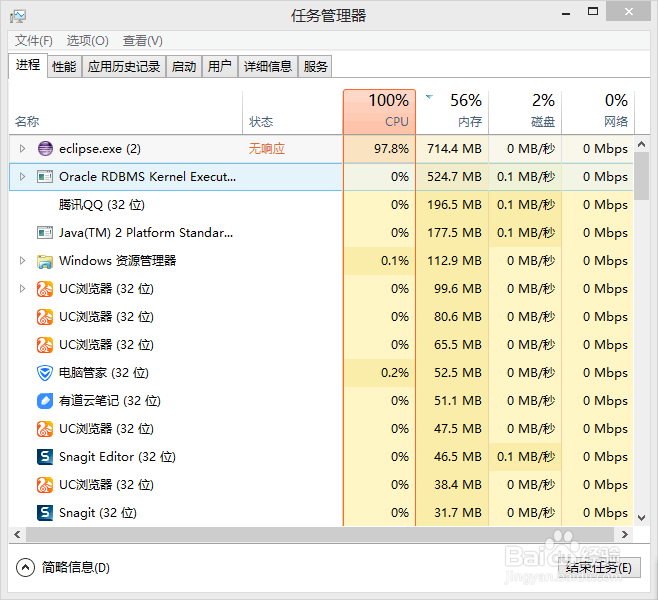Viewport: 658px width, 600px height.
Task: Click the 0.1% CPU value of Windows 资源管理器
Action: click(x=394, y=261)
